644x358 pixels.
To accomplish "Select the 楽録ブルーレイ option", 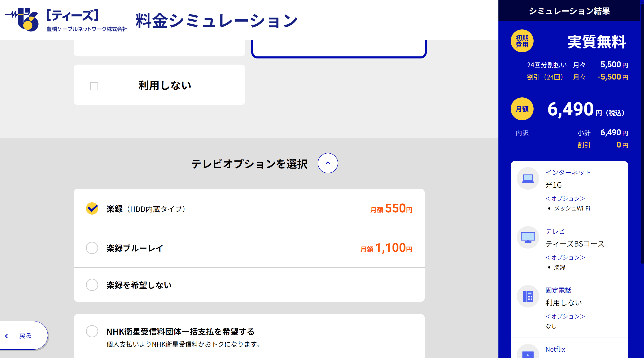I will (x=92, y=248).
